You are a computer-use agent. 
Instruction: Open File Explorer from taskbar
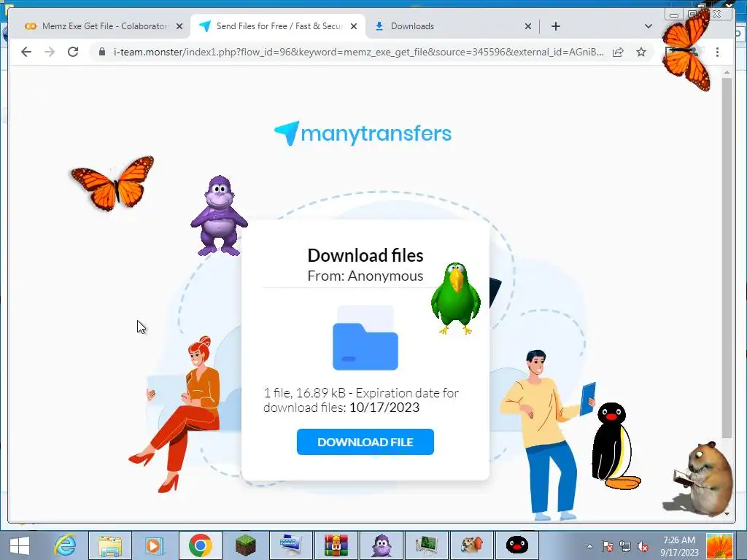pos(110,545)
